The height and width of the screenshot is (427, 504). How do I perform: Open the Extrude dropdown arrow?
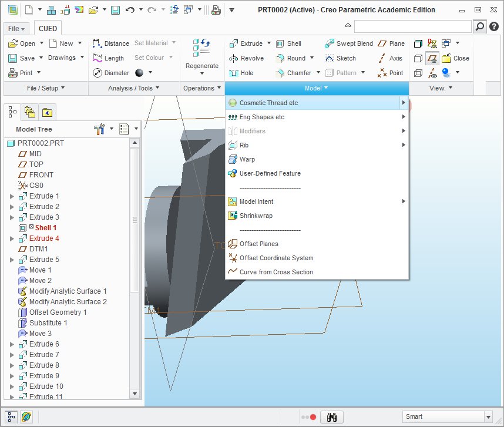click(269, 43)
